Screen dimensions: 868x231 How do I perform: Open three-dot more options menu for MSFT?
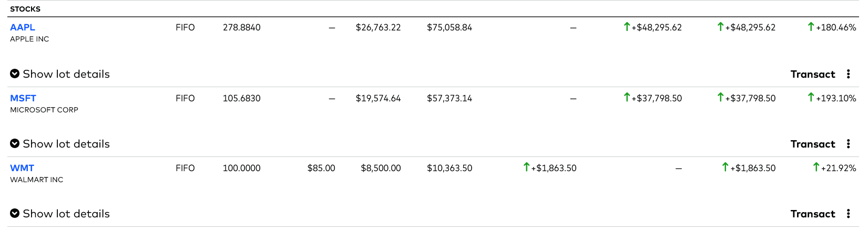(x=849, y=144)
